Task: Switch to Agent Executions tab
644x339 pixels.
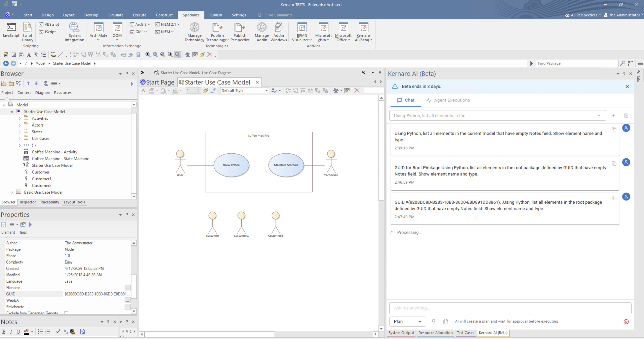Action: pyautogui.click(x=448, y=100)
